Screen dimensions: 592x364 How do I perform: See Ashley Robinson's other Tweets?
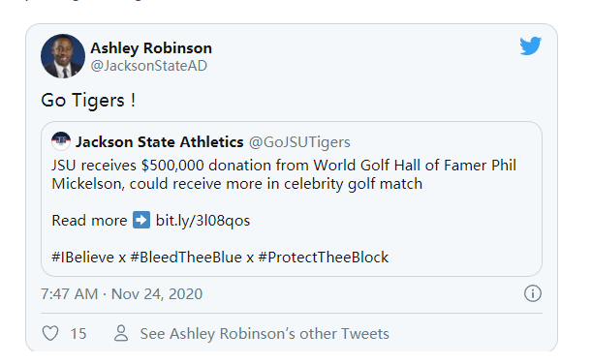point(265,334)
